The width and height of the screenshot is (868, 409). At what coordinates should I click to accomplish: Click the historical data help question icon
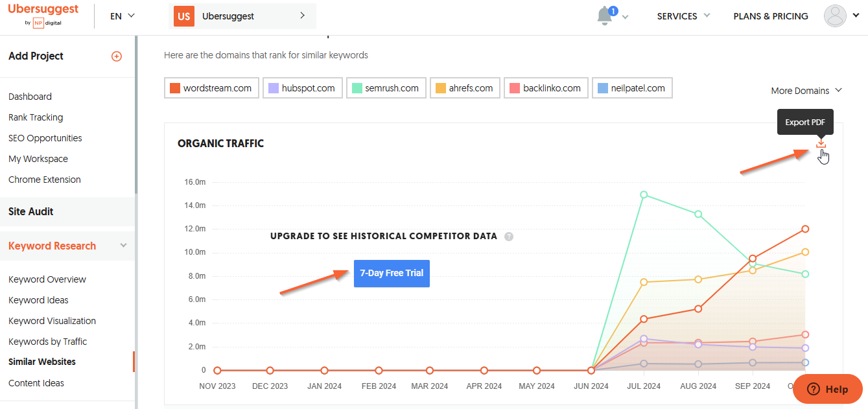tap(509, 237)
